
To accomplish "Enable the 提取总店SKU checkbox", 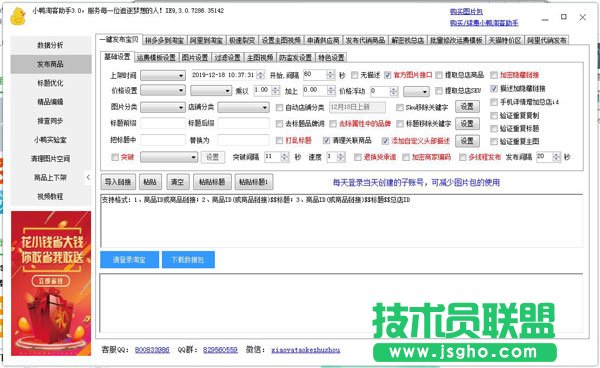I will tap(439, 91).
